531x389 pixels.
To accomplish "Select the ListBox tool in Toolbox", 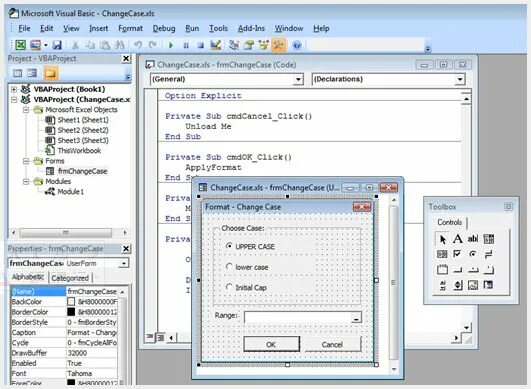I will pos(442,254).
